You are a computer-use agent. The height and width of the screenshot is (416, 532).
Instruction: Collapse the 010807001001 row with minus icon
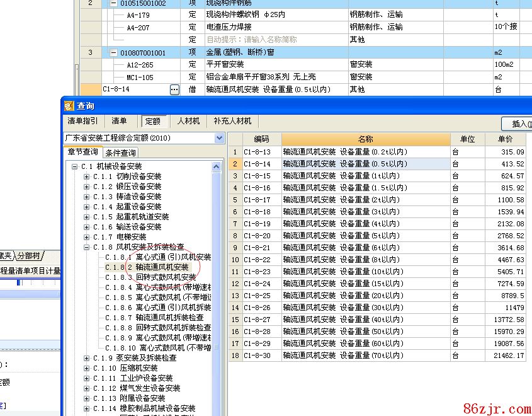tap(113, 53)
